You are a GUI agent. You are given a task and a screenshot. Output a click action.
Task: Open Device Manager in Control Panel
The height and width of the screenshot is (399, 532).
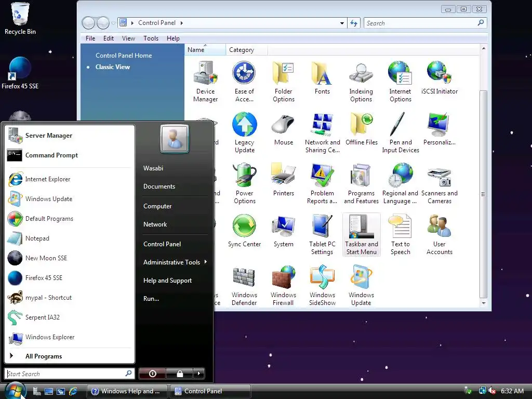205,82
